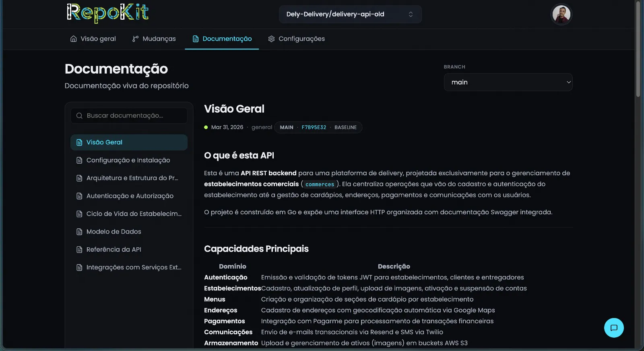Screen dimensions: 644x351
Task: Click the file icon next to Modelo de Dados
Action: tap(79, 232)
